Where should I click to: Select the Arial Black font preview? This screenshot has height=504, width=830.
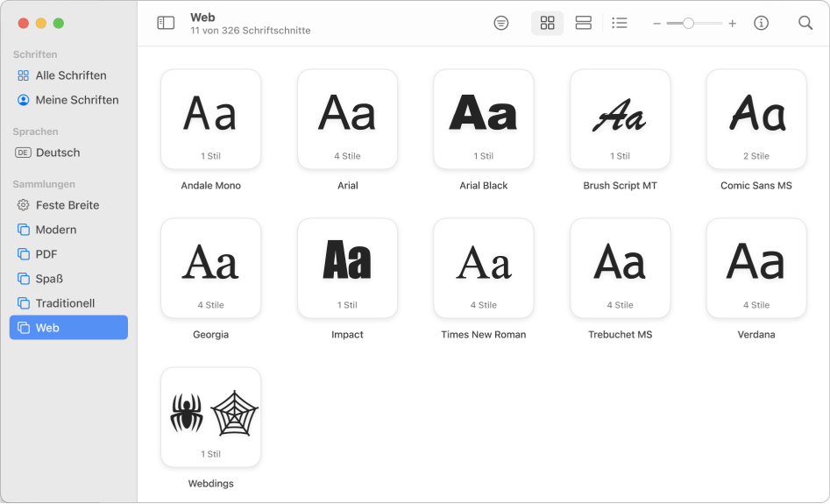pyautogui.click(x=483, y=119)
